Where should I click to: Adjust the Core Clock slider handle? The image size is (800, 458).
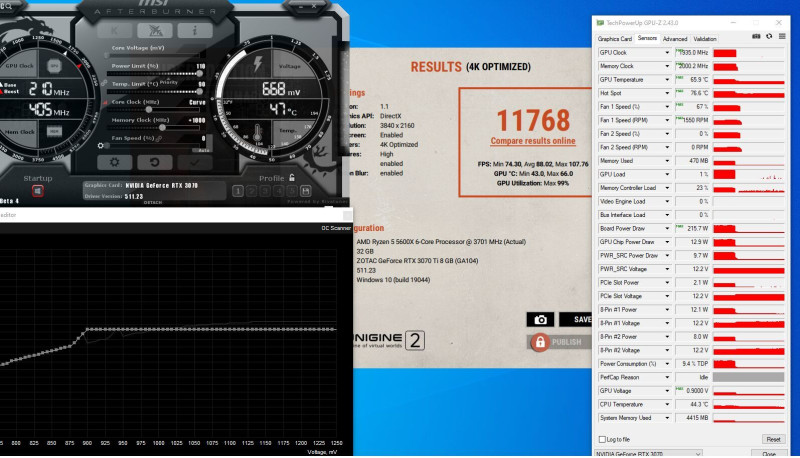[149, 110]
